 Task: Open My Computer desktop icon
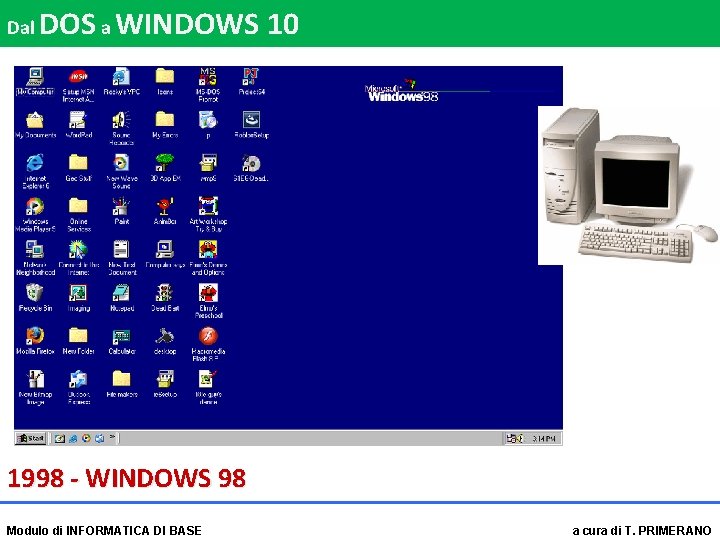(x=35, y=81)
